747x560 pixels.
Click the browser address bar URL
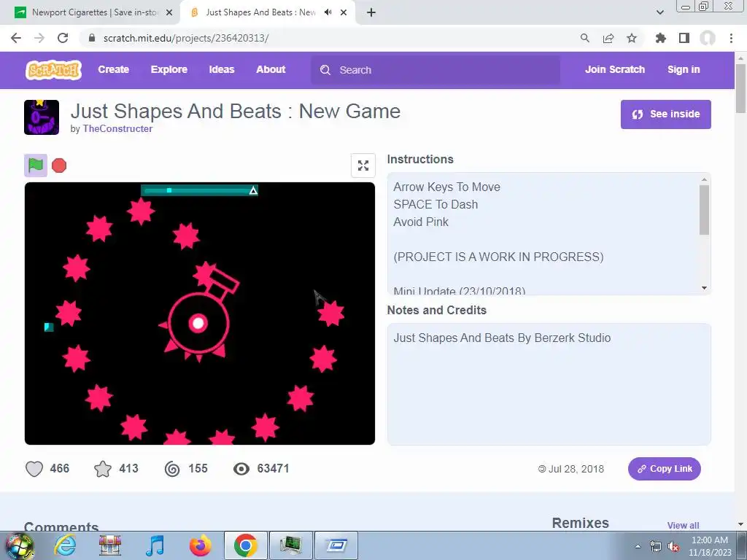186,38
